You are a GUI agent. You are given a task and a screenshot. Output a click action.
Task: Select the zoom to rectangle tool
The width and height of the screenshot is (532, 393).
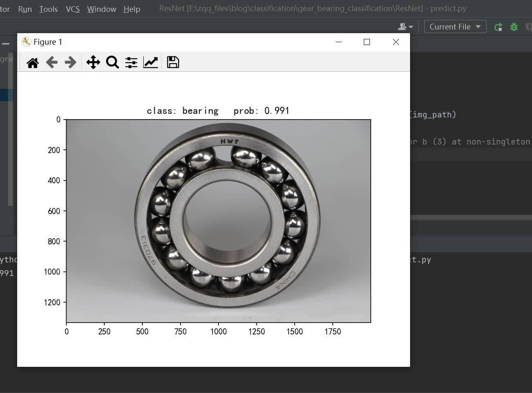(x=112, y=63)
